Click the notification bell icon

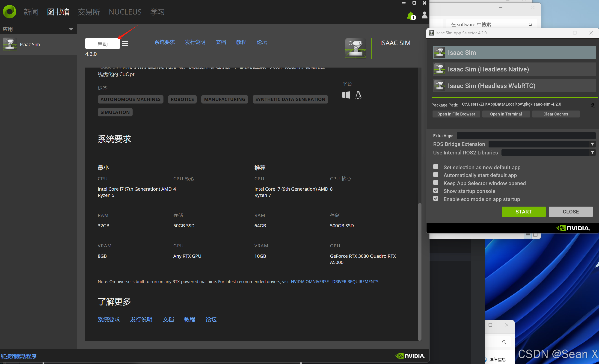click(411, 16)
